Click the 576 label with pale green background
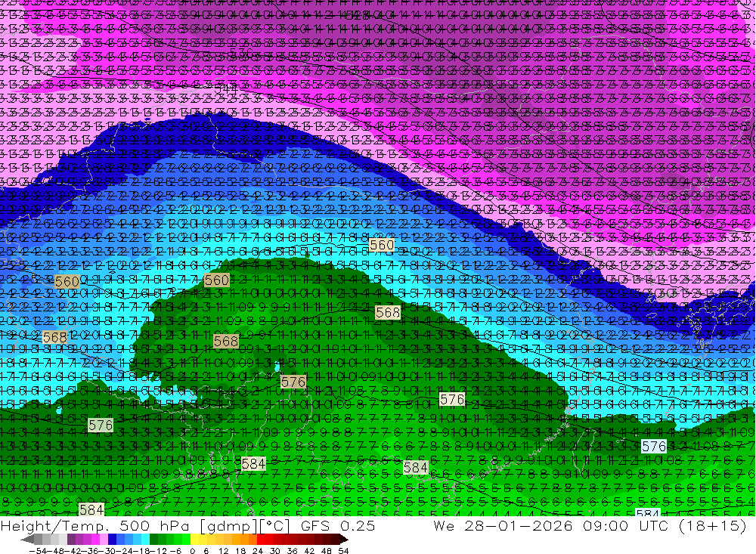The image size is (756, 554). pos(101,425)
